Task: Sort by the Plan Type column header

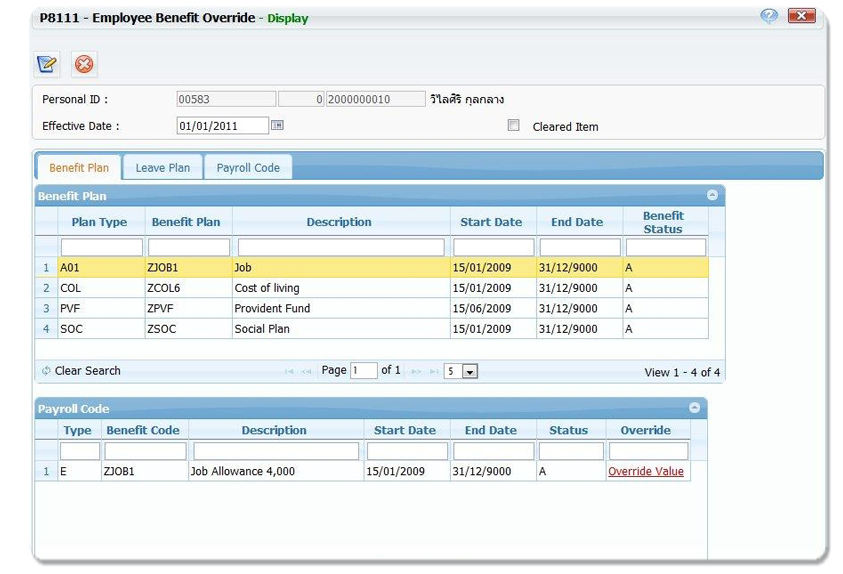Action: coord(99,222)
